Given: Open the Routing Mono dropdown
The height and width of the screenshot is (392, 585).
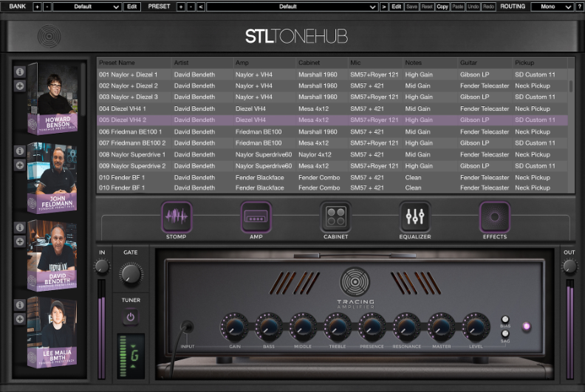Looking at the screenshot, I should coord(552,7).
